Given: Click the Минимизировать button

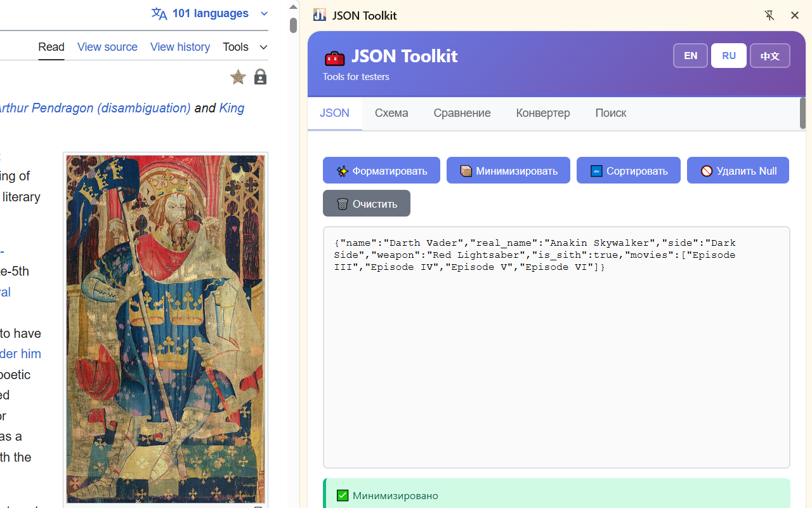Looking at the screenshot, I should point(508,170).
